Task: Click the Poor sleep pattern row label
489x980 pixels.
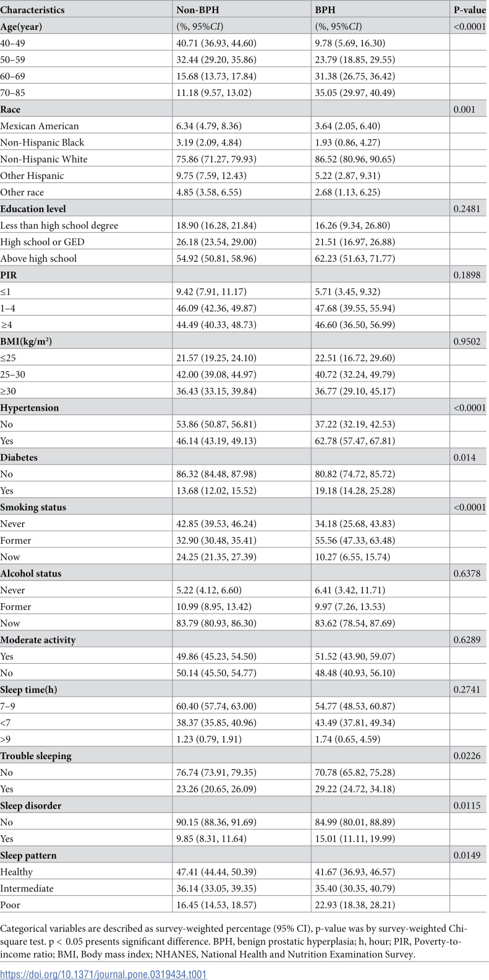Action: 11,905
